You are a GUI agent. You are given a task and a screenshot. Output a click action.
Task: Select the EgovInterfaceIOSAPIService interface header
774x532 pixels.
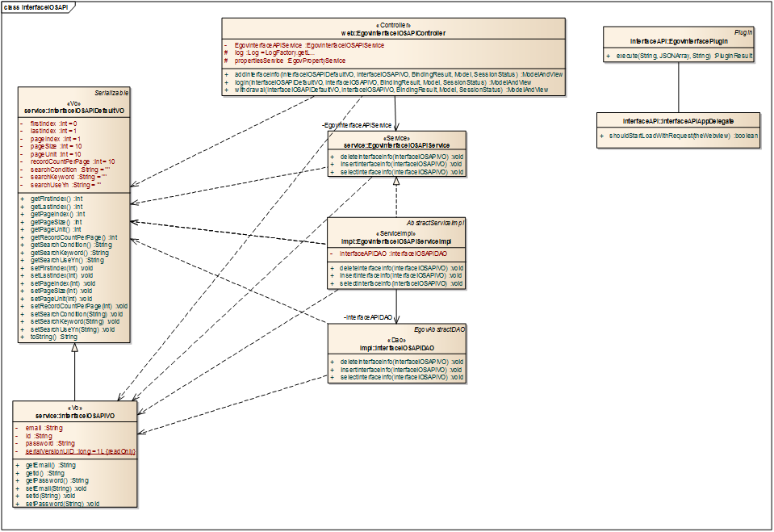click(x=397, y=145)
